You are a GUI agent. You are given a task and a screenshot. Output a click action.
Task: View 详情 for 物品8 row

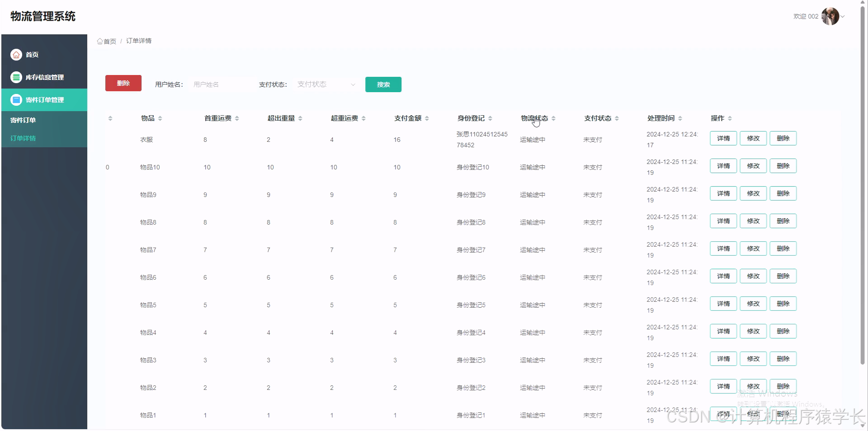723,221
